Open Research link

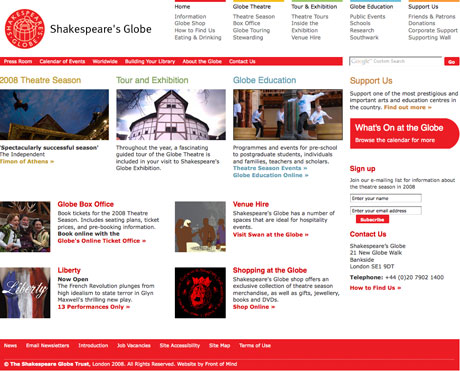(x=362, y=30)
